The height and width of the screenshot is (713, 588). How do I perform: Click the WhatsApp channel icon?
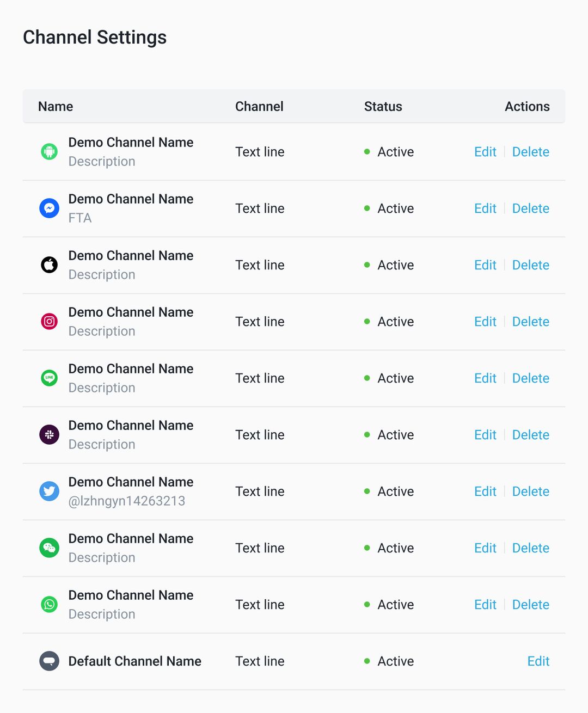tap(49, 604)
